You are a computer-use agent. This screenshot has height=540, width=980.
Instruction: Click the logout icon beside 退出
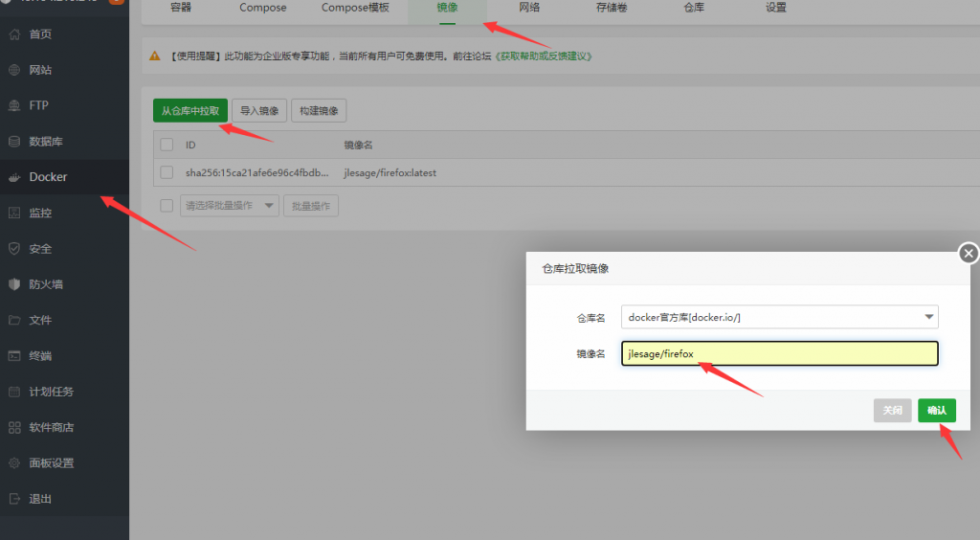point(14,499)
